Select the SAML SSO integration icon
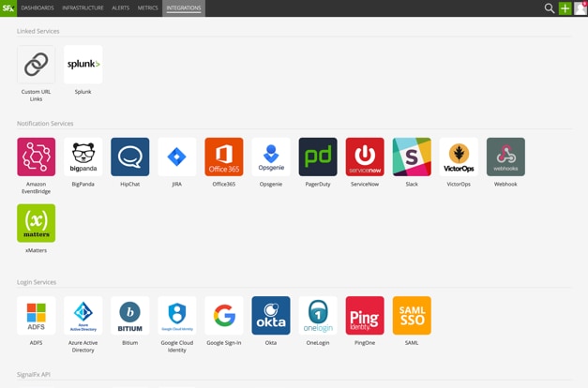This screenshot has height=388, width=588. click(x=412, y=316)
